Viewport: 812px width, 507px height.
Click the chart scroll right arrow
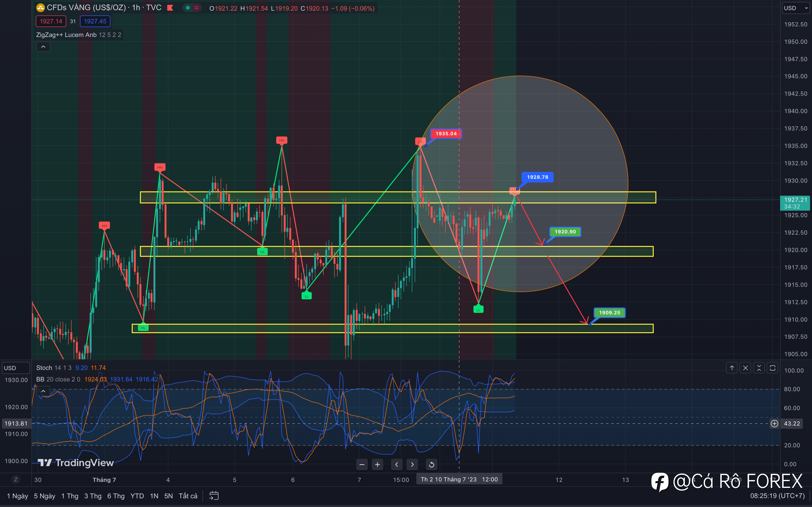pyautogui.click(x=412, y=465)
